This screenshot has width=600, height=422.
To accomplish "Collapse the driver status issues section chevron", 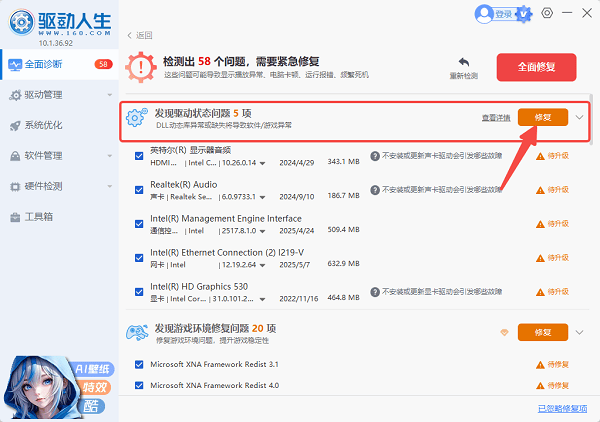I will click(580, 117).
